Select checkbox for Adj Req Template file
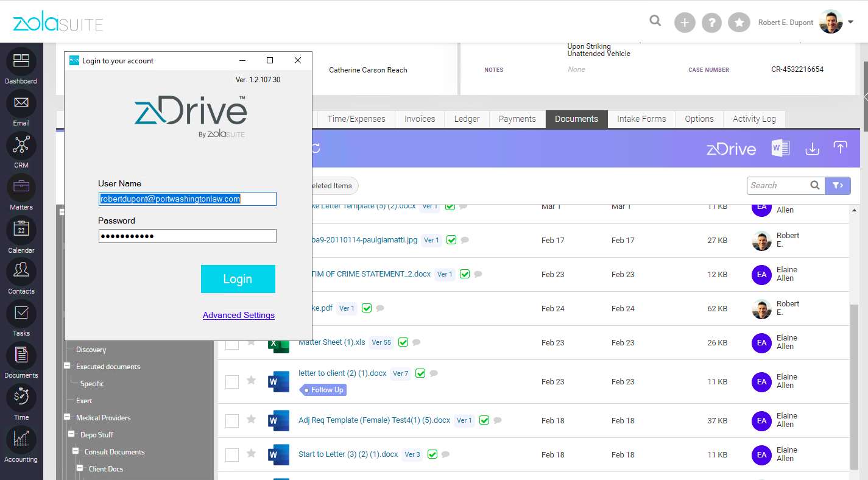The width and height of the screenshot is (868, 480). coord(232,421)
